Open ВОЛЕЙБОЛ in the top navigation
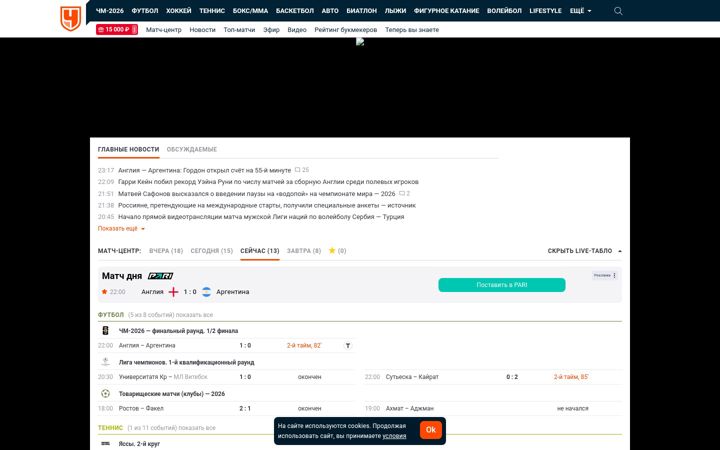The height and width of the screenshot is (450, 720). [504, 11]
